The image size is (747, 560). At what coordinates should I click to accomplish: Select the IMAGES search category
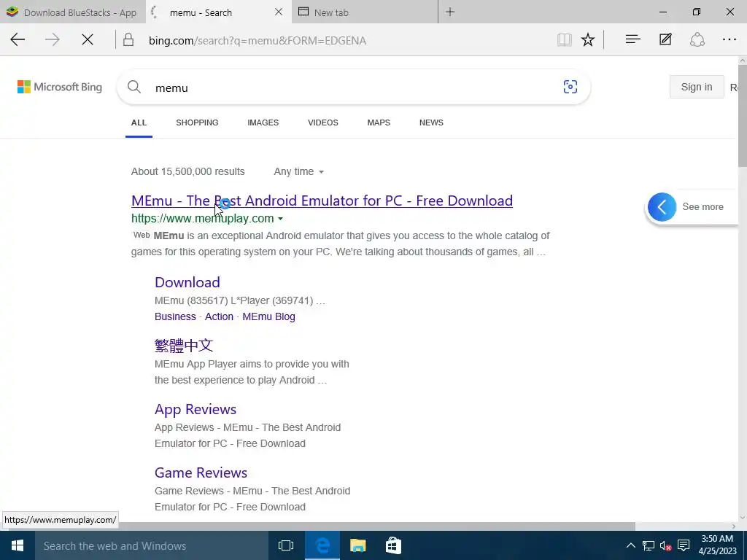263,122
